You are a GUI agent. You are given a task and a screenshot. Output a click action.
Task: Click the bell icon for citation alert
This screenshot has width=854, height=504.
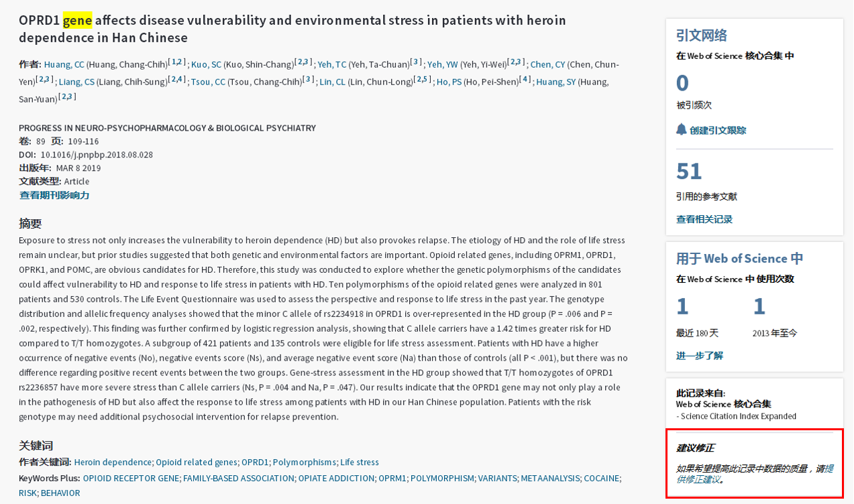pyautogui.click(x=682, y=129)
